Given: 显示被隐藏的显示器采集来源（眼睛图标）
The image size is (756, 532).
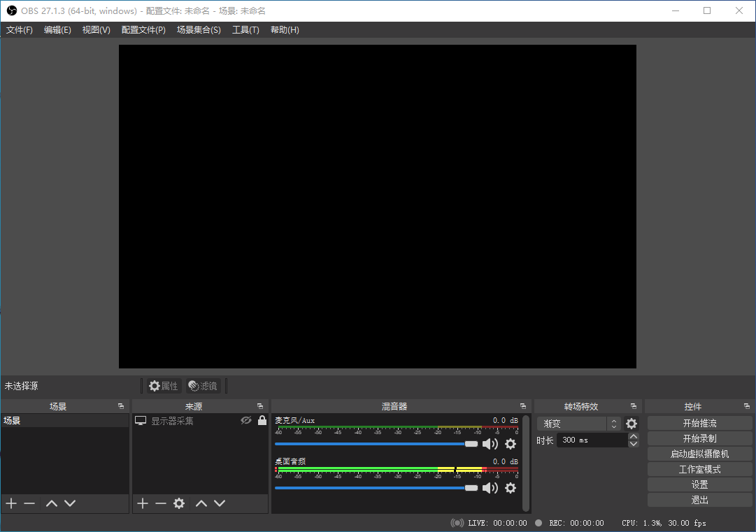Looking at the screenshot, I should [x=245, y=419].
